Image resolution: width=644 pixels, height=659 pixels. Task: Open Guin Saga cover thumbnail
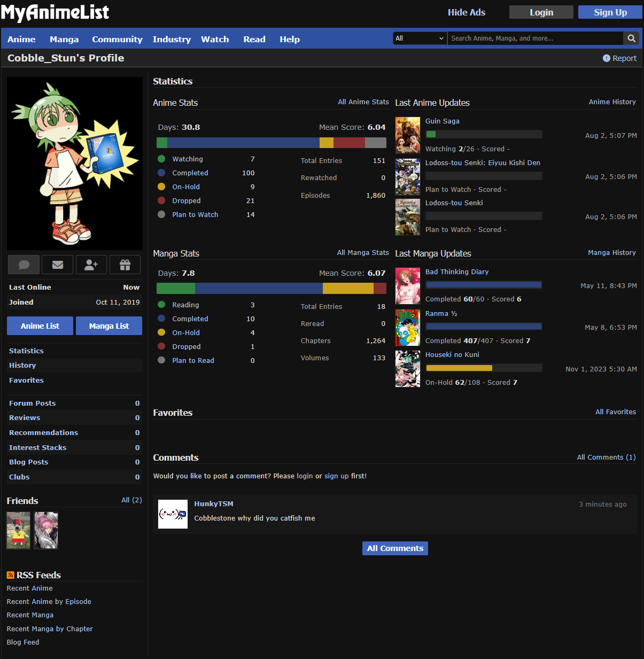tap(408, 136)
